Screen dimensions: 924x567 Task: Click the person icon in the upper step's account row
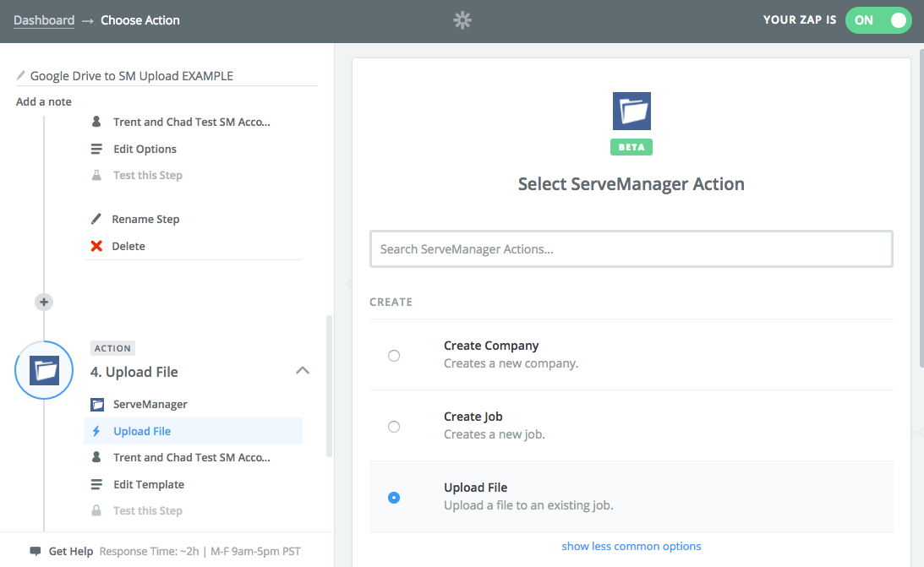coord(96,122)
